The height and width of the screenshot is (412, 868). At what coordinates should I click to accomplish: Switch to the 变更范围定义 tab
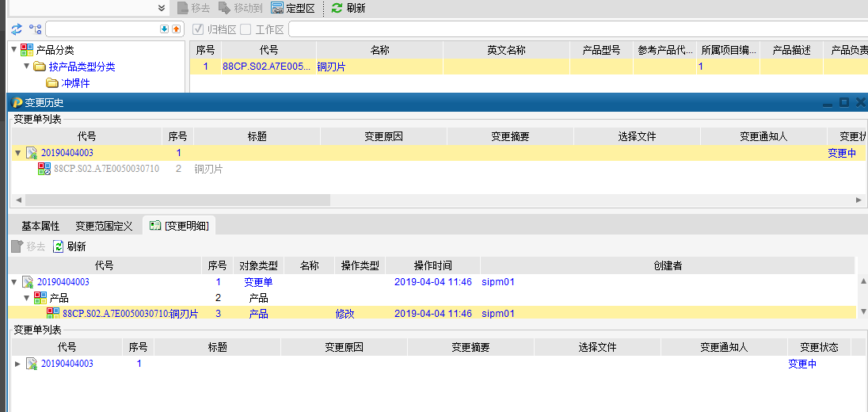[x=104, y=226]
